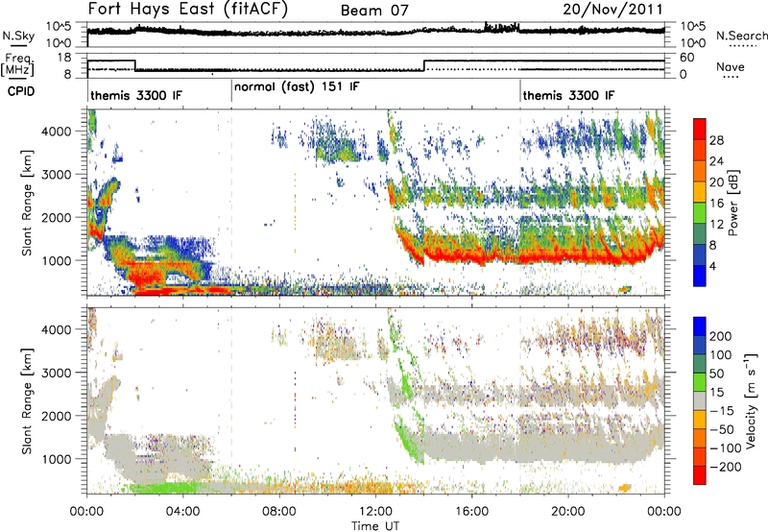This screenshot has height=532, width=768.
Task: Select the bottom blue Power segment below 4
Action: tap(700, 276)
